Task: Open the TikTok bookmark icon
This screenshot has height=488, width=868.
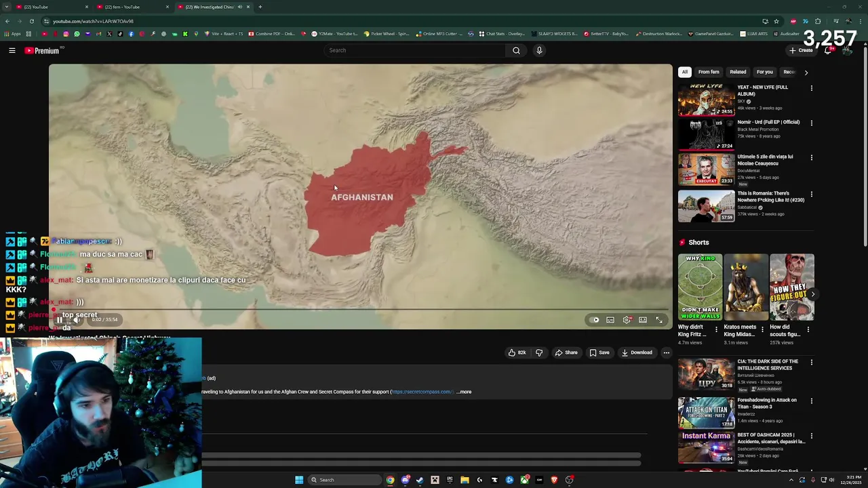Action: point(120,34)
